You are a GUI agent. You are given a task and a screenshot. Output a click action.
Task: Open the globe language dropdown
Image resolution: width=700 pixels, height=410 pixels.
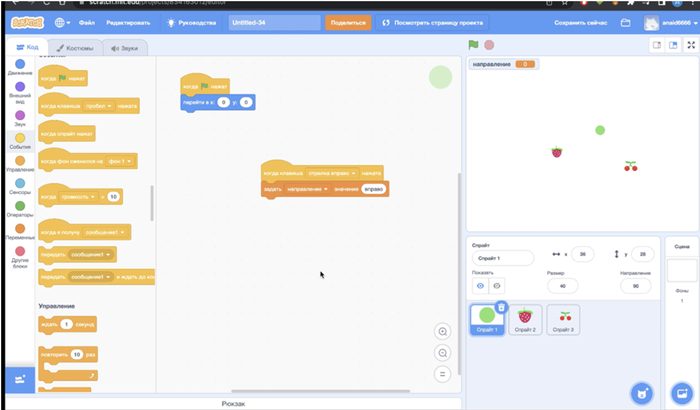pos(63,22)
